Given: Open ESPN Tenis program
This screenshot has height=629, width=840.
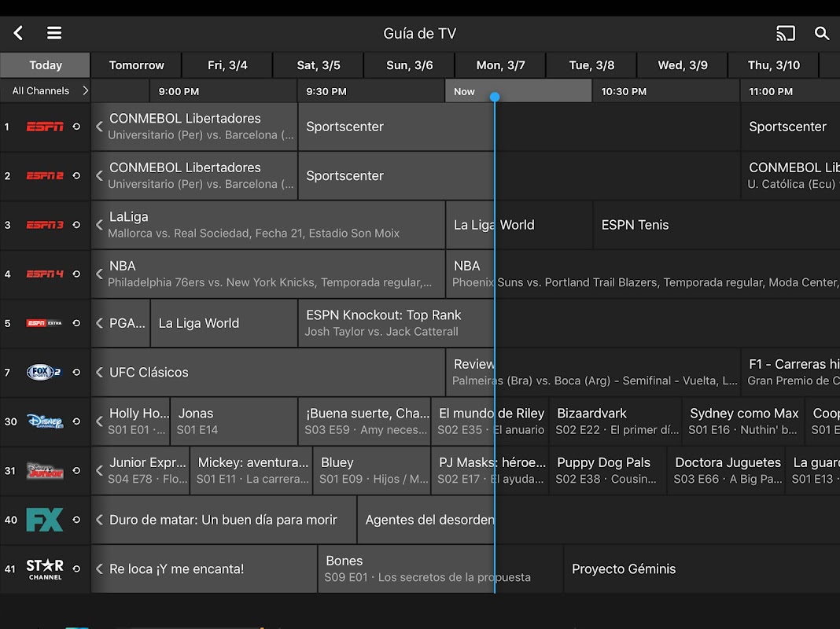Looking at the screenshot, I should [717, 225].
